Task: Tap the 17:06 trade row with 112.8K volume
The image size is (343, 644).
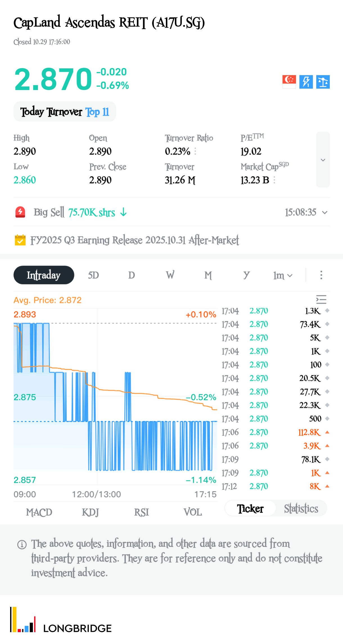Action: pos(275,432)
